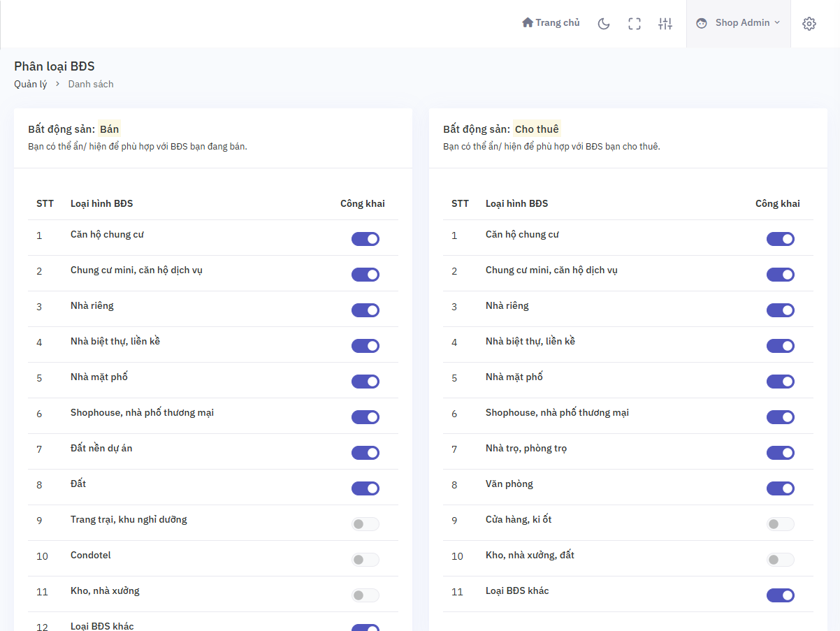Viewport: 840px width, 631px height.
Task: Disable Căn hộ chung cư in Bán list
Action: tap(365, 239)
